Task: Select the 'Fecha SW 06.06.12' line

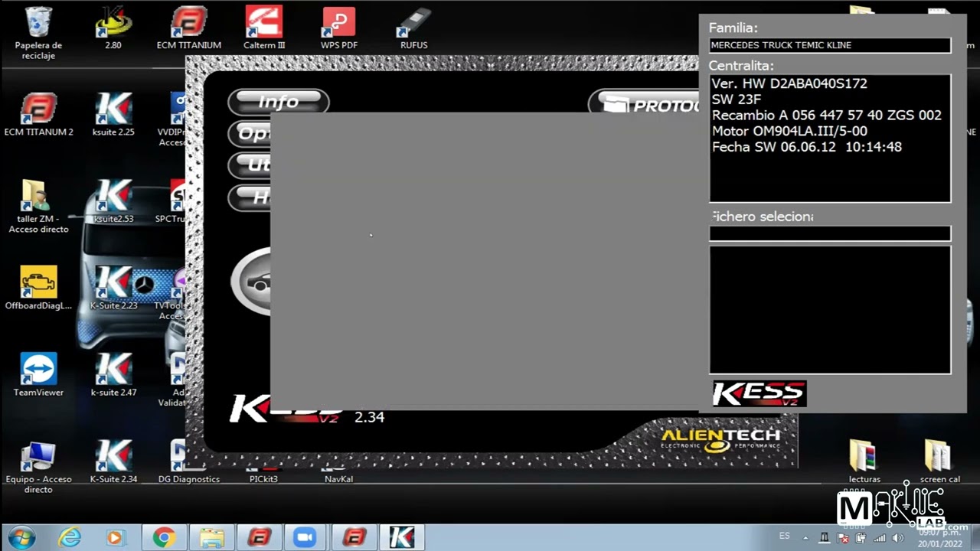Action: click(x=807, y=147)
